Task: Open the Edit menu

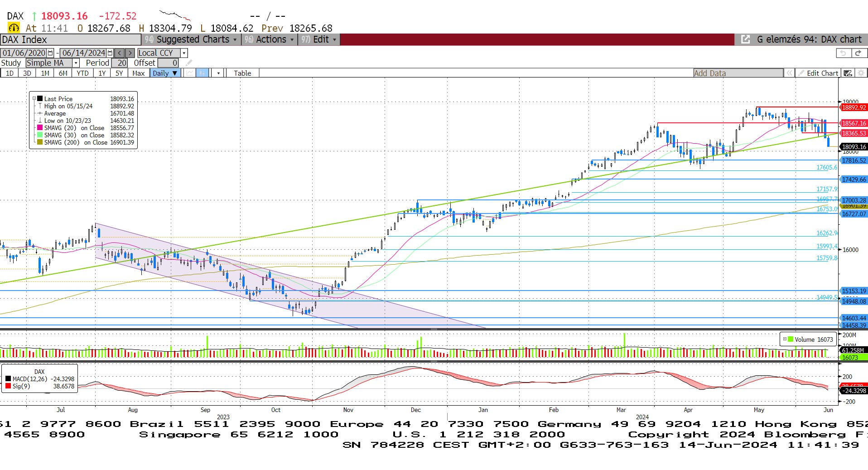Action: point(319,39)
